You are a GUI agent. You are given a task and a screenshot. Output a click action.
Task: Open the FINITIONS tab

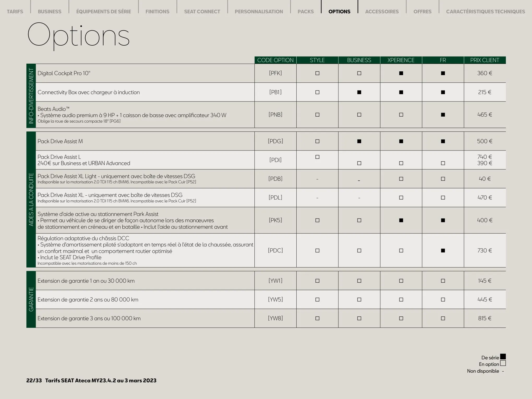157,11
